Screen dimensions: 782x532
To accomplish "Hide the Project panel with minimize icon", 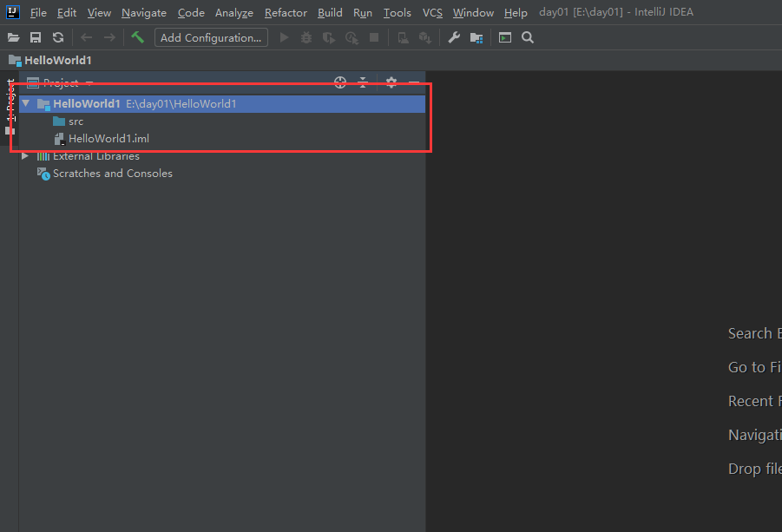I will point(414,82).
